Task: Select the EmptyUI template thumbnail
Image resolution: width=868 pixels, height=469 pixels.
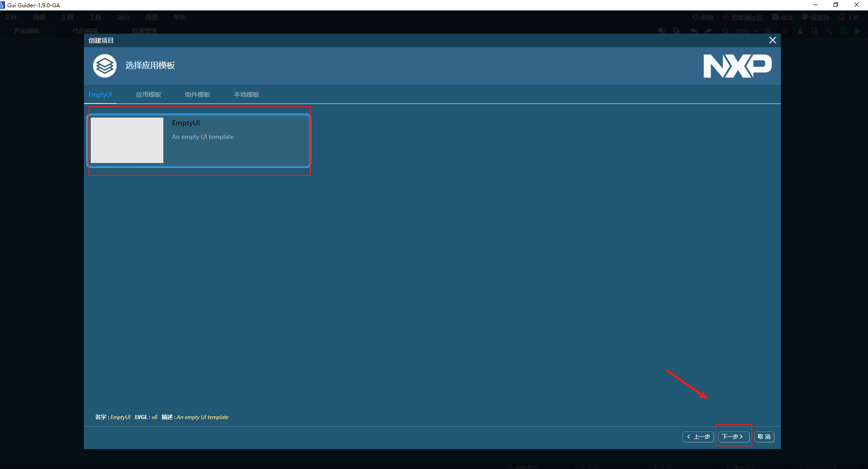Action: (127, 140)
